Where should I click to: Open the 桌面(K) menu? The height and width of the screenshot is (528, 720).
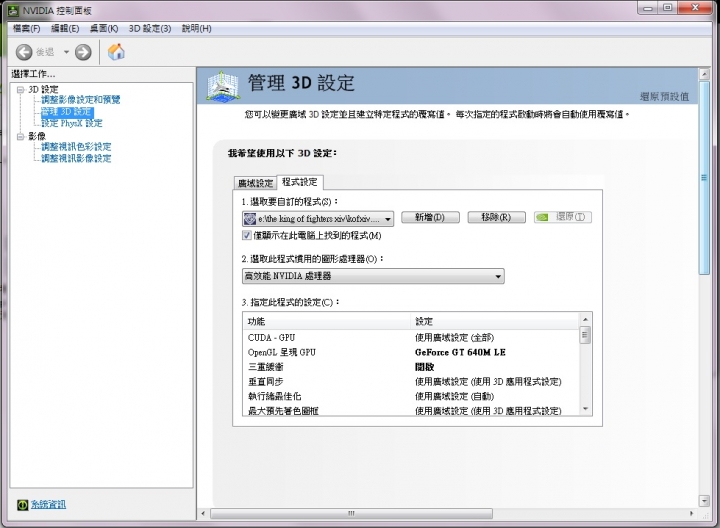click(104, 28)
